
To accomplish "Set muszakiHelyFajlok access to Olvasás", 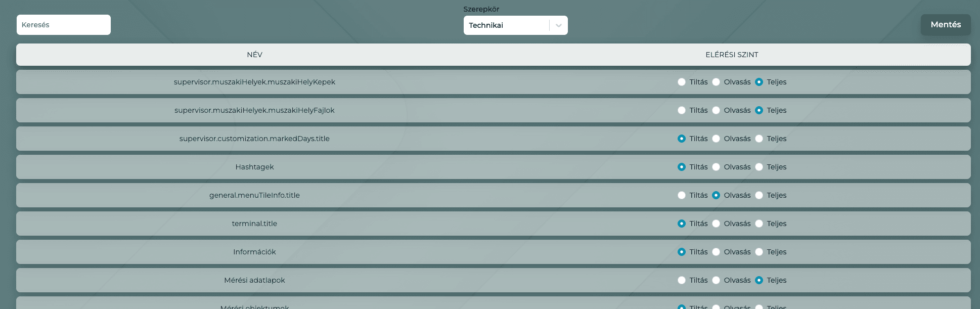I will [x=716, y=110].
